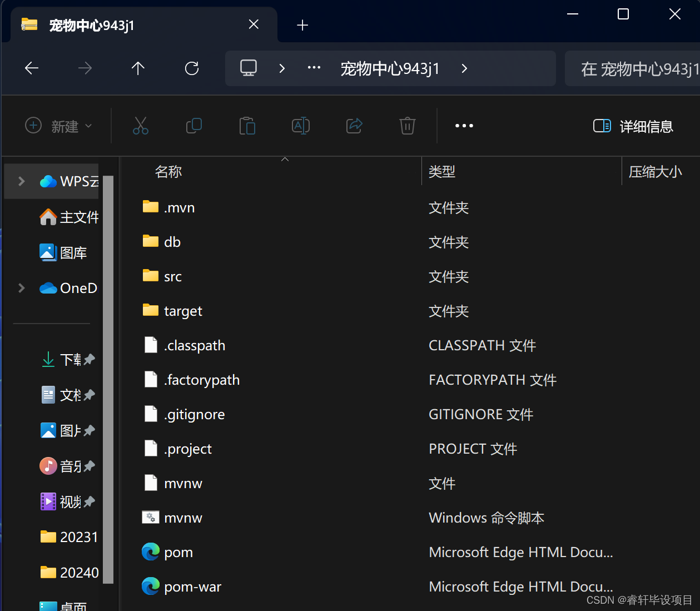Click the CLASSPATH 文件 type cell
Viewport: 700px width, 611px height.
click(x=482, y=345)
